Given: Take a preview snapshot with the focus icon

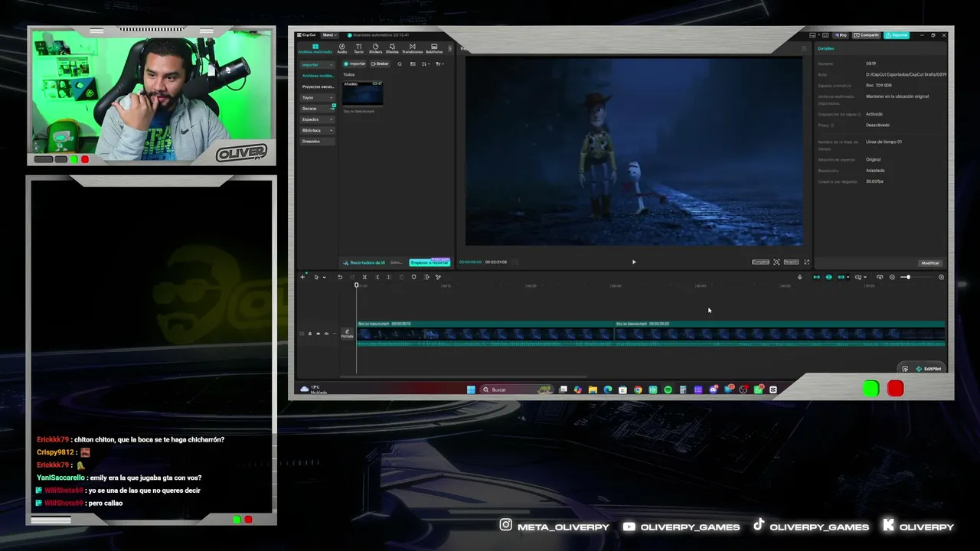Looking at the screenshot, I should [x=776, y=262].
